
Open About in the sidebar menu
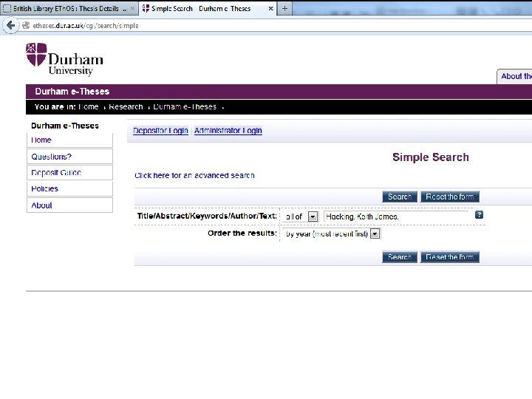point(69,205)
